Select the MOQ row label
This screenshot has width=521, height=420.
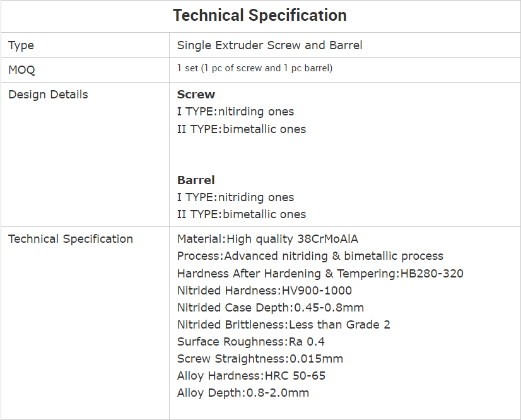[21, 70]
